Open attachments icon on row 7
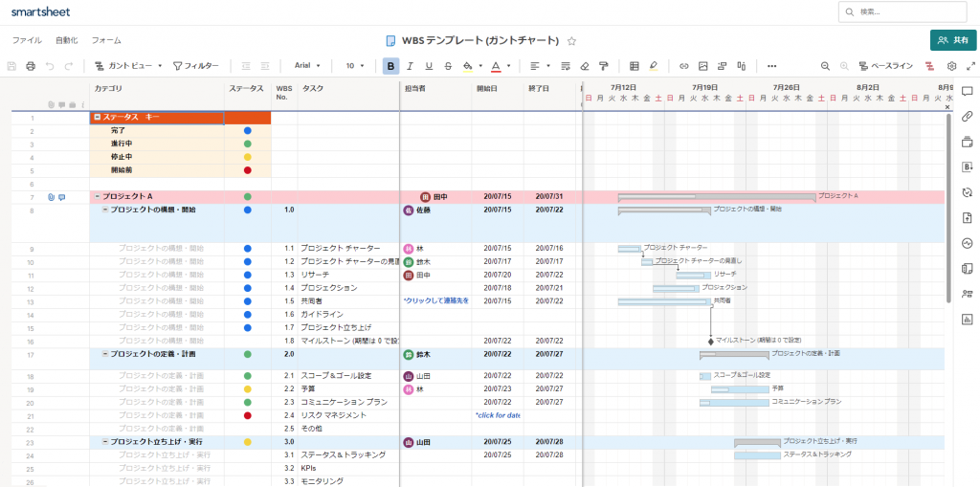Screen dimensions: 980x487 pos(52,197)
